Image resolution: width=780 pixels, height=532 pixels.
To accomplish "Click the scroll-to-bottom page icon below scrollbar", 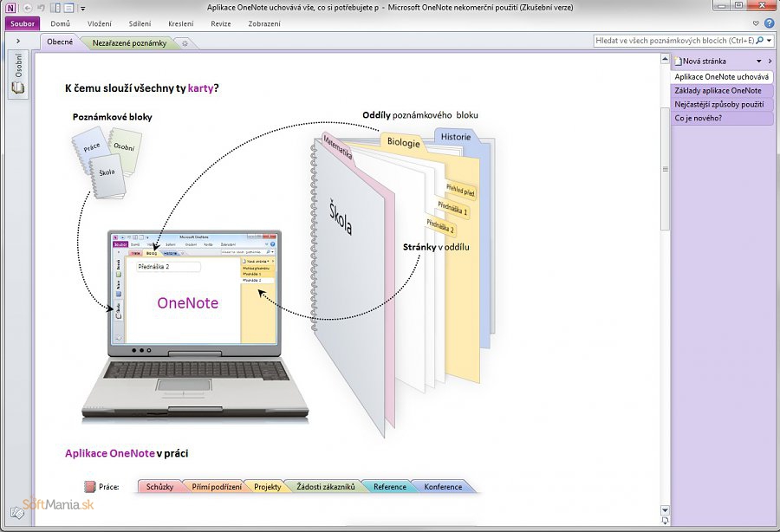I will click(665, 520).
